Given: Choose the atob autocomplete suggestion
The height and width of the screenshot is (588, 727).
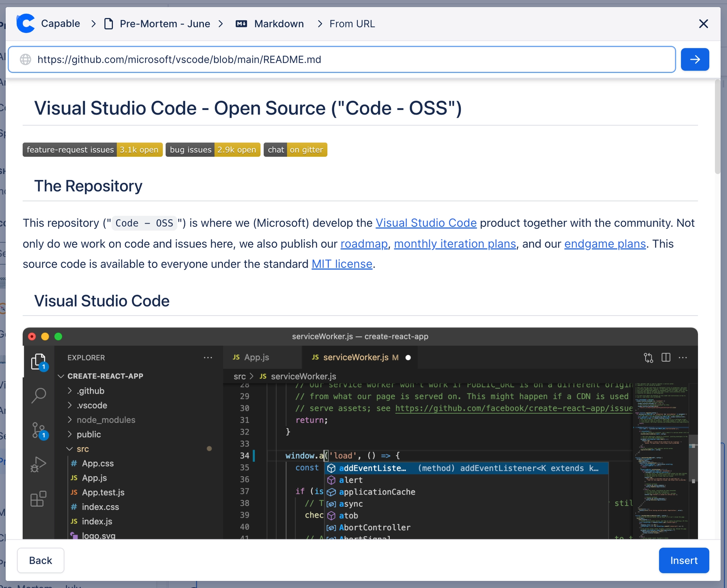Looking at the screenshot, I should pos(466,516).
